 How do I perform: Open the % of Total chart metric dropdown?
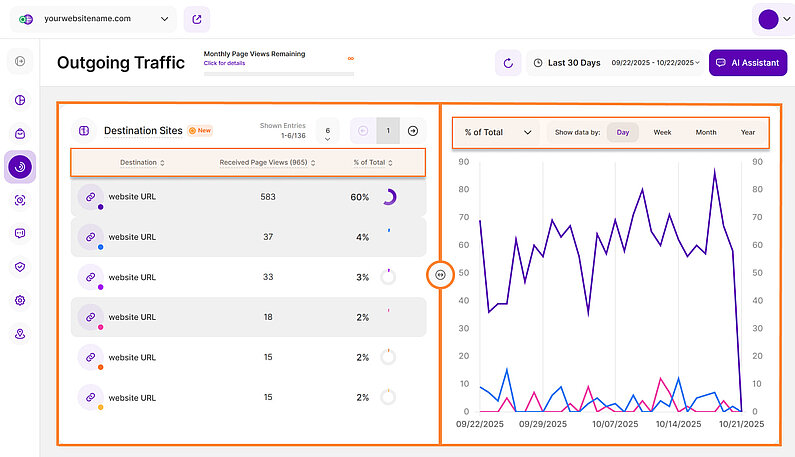coord(497,132)
